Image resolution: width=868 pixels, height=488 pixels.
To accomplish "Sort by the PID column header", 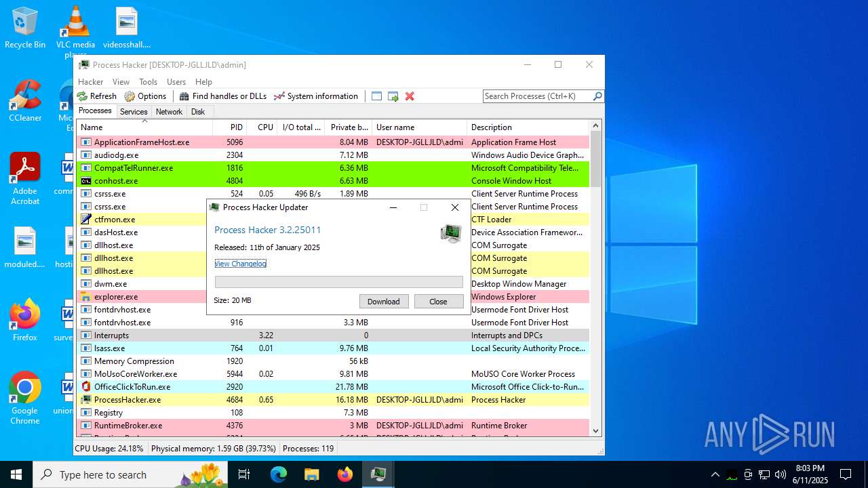I will pyautogui.click(x=230, y=127).
